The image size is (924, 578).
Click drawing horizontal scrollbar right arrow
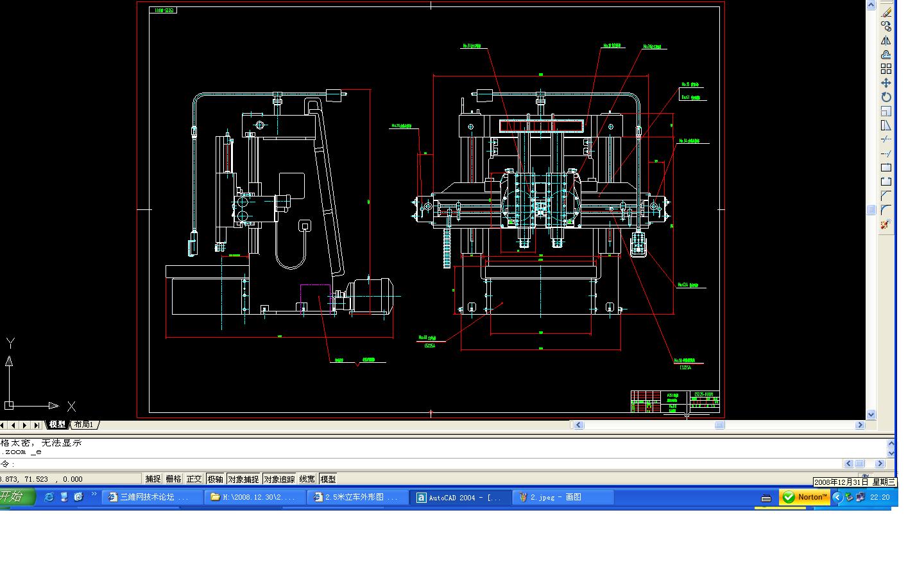[x=860, y=425]
